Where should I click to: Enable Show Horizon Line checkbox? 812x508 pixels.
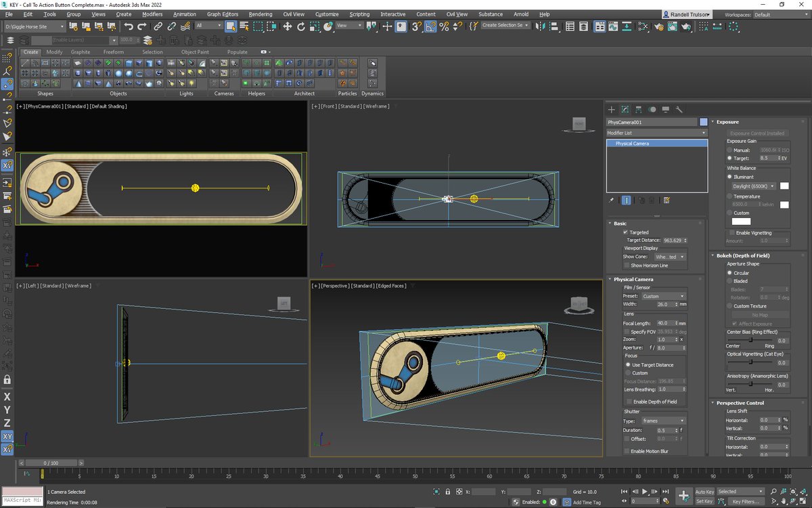(626, 266)
